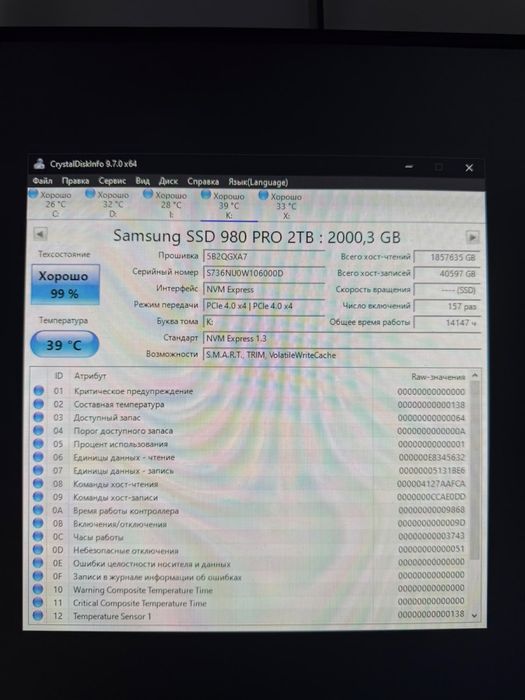
Task: Click the Интерфейс field NVM Express
Action: pyautogui.click(x=264, y=289)
